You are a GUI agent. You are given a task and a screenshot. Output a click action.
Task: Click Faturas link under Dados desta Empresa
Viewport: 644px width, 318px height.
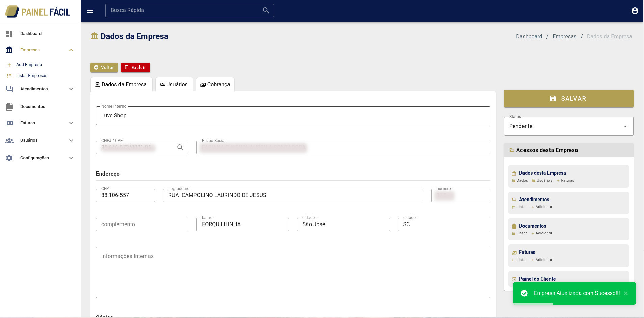(567, 181)
